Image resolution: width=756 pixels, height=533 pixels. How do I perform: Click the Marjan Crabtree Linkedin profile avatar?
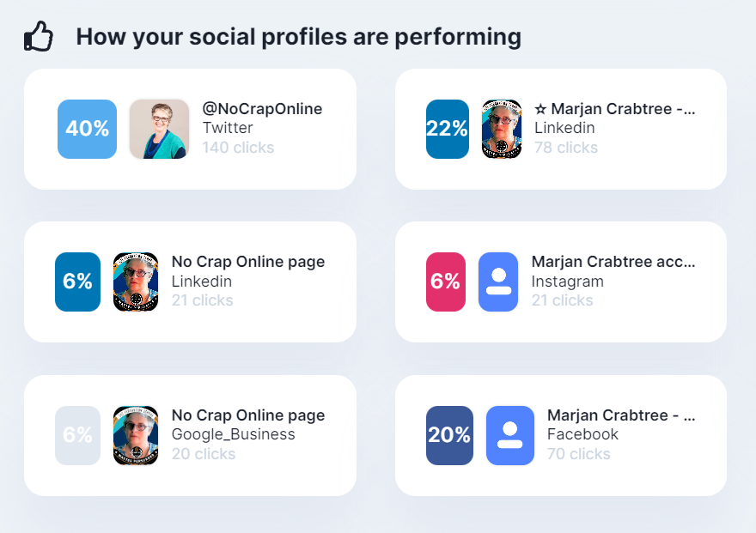(502, 129)
